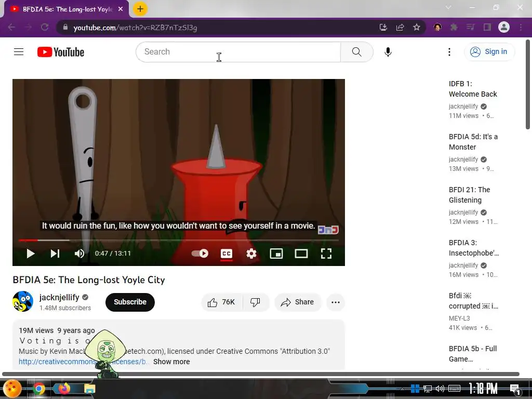
Task: Bookmark this page with the star
Action: coord(417,27)
